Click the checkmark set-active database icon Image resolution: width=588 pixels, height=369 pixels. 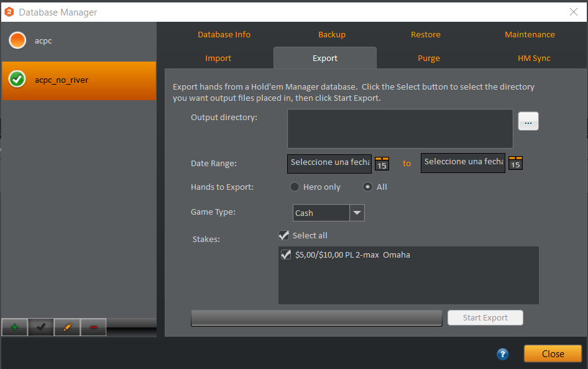tap(41, 327)
